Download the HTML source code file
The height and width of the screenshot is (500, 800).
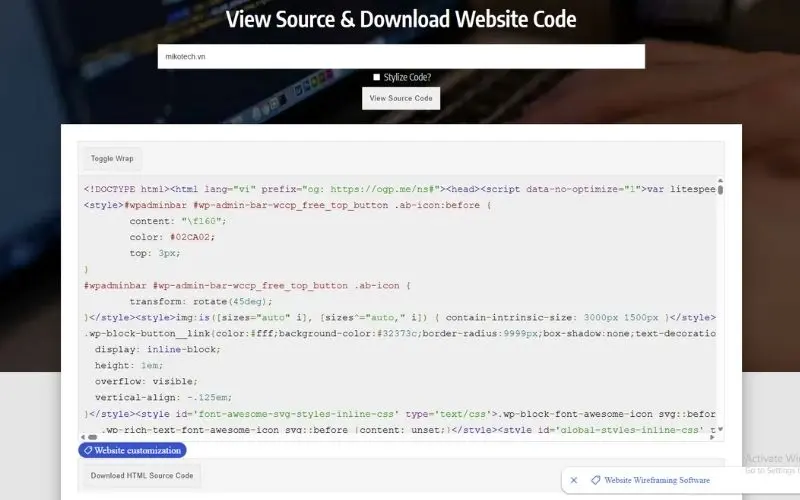click(x=142, y=475)
